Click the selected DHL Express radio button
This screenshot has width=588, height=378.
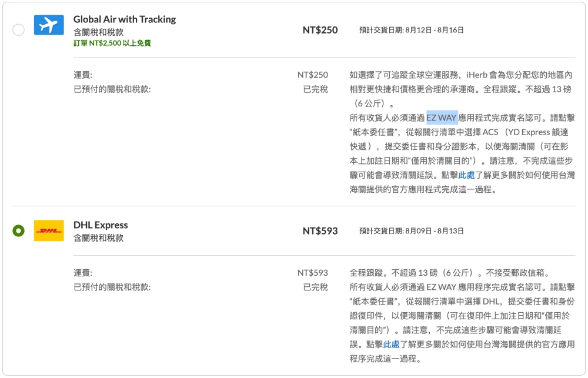coord(18,231)
